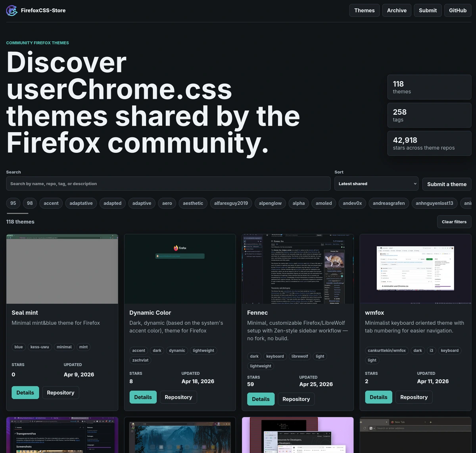
Task: Open the FirefoxCSS-Store home link
Action: (36, 11)
